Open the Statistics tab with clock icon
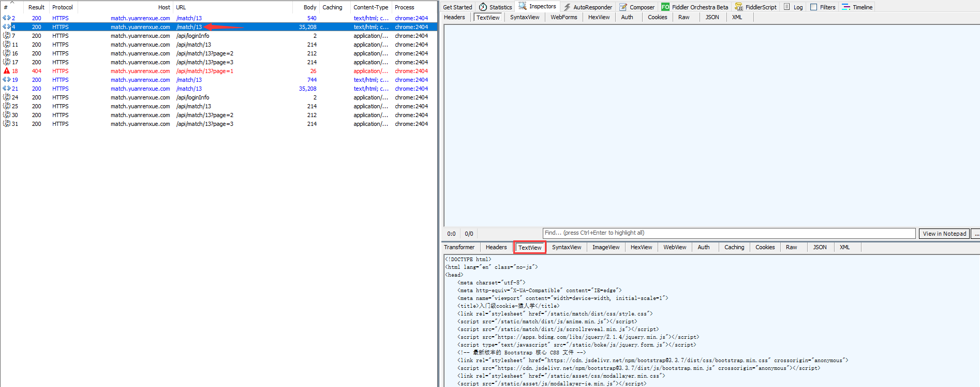Image resolution: width=980 pixels, height=387 pixels. pos(495,7)
